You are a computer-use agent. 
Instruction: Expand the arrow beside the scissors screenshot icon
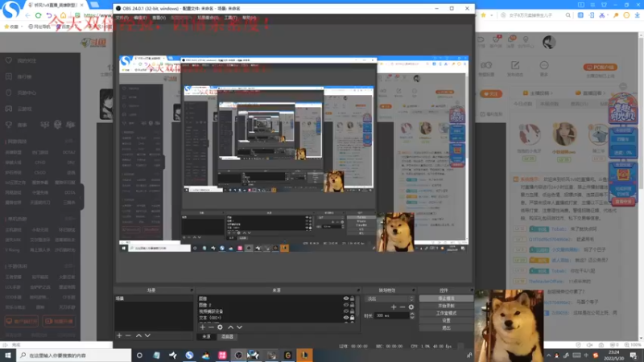(609, 15)
